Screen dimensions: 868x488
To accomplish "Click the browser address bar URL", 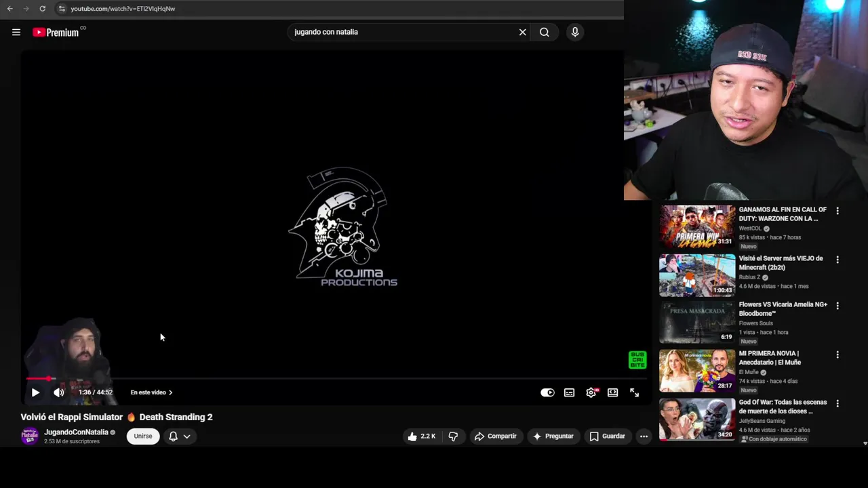I will click(x=123, y=9).
